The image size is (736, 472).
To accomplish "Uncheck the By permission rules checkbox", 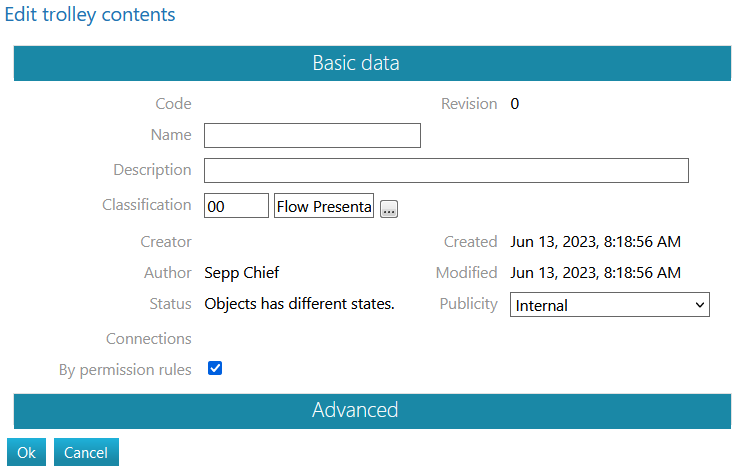I will (x=214, y=369).
